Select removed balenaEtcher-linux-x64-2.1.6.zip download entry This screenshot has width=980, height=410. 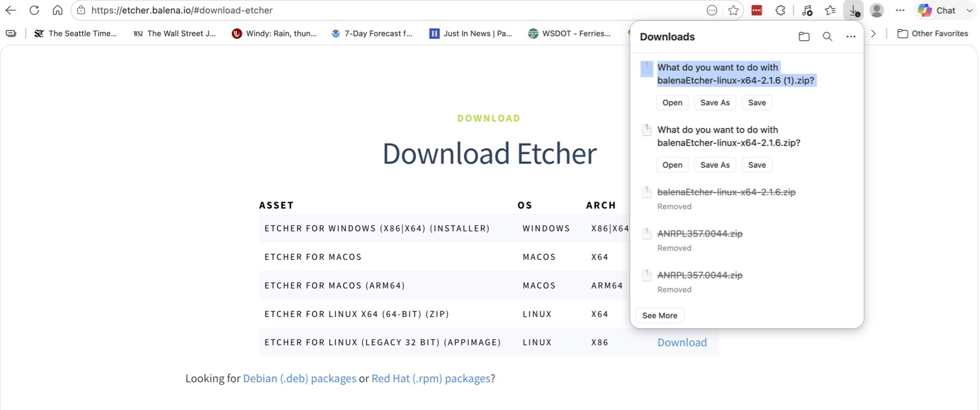coord(747,199)
